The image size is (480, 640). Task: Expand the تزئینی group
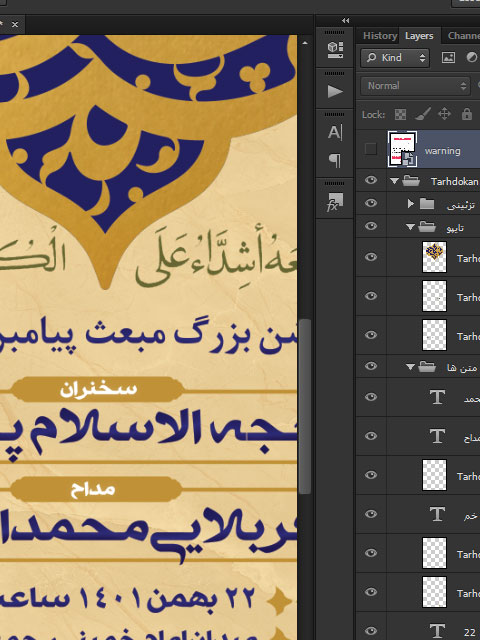coord(411,203)
